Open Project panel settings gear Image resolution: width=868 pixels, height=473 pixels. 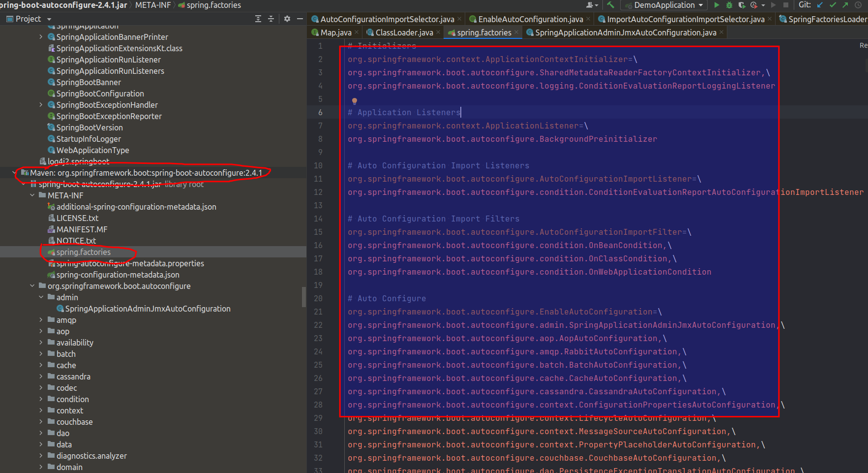pos(287,19)
